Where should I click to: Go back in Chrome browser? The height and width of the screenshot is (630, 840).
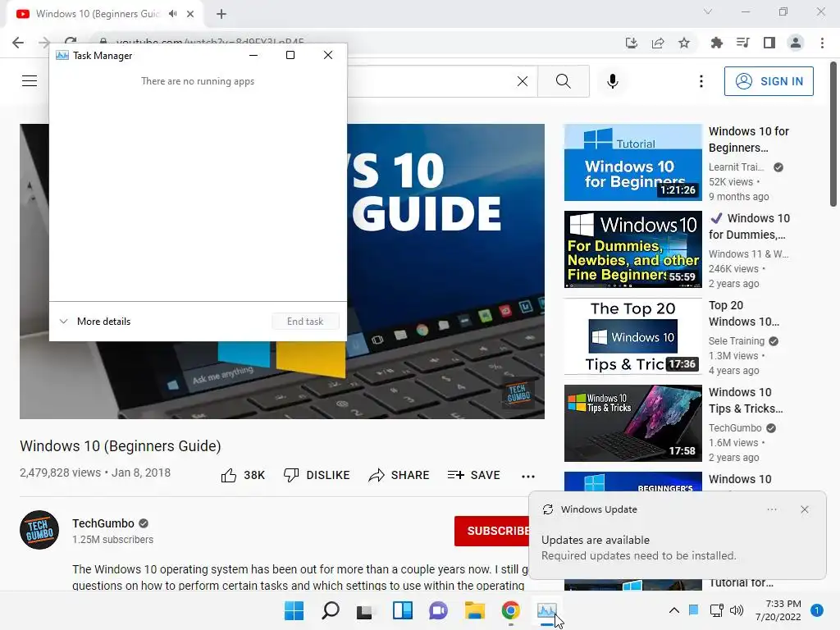[x=18, y=43]
